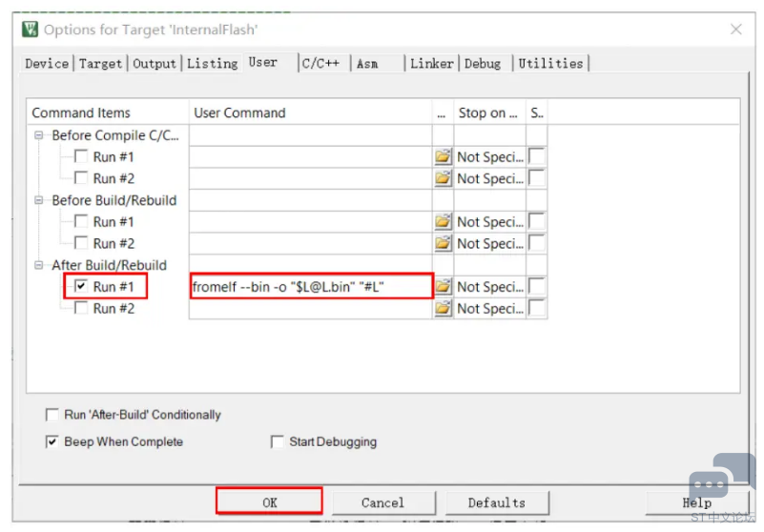Click the Cancel button
This screenshot has width=764, height=532.
point(383,502)
